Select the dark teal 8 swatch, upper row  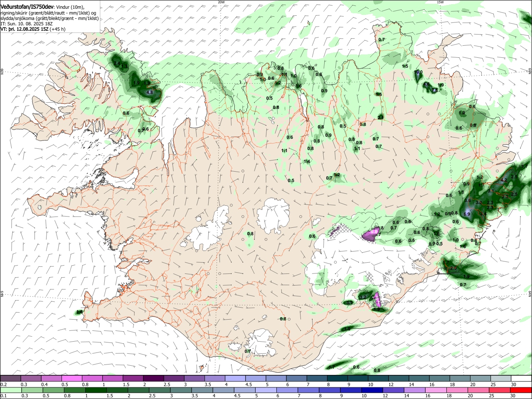(337, 378)
